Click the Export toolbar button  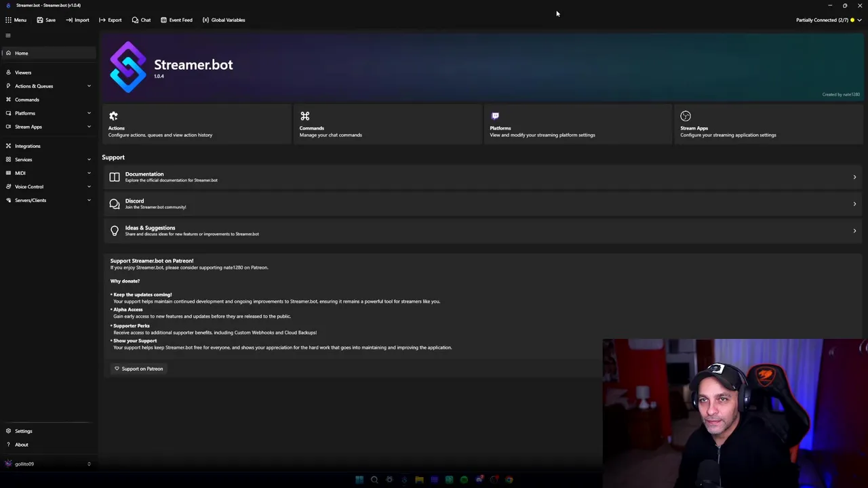tap(111, 20)
